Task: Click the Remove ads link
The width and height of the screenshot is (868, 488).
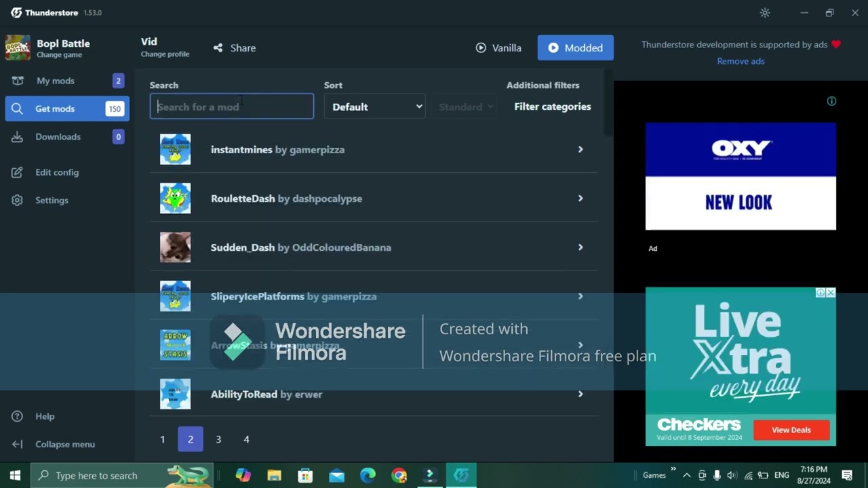Action: tap(741, 62)
